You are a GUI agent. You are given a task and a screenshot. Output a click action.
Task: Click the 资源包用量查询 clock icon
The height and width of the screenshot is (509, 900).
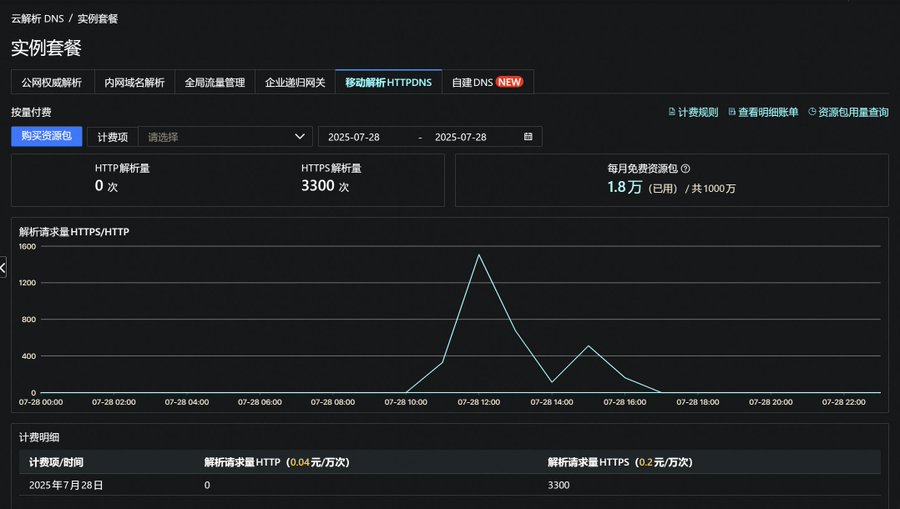coord(812,113)
